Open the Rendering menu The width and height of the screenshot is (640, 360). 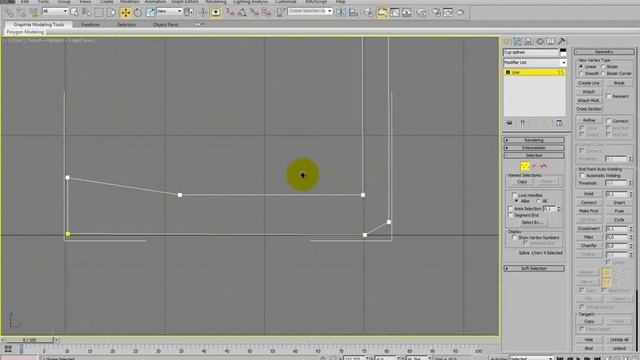tap(216, 2)
